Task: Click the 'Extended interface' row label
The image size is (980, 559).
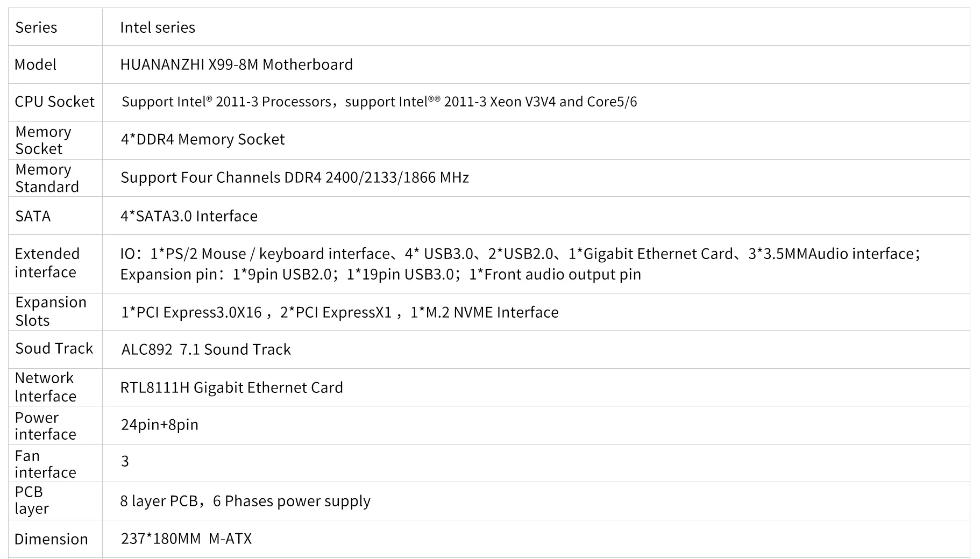Action: point(47,263)
